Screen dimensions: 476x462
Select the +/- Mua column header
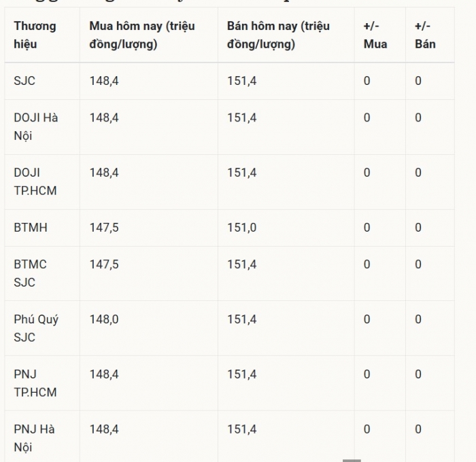380,35
